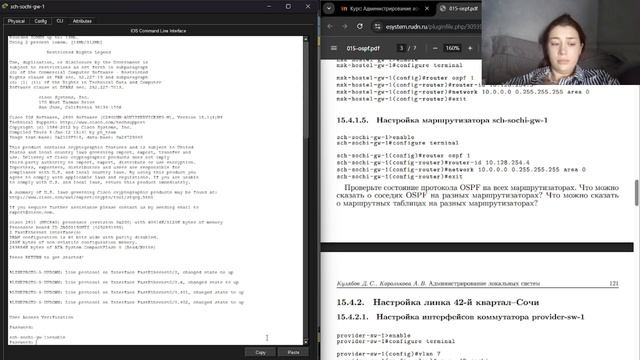Image resolution: width=640 pixels, height=360 pixels.
Task: Click the CLI vertical scrollbar thumb
Action: (x=306, y=90)
